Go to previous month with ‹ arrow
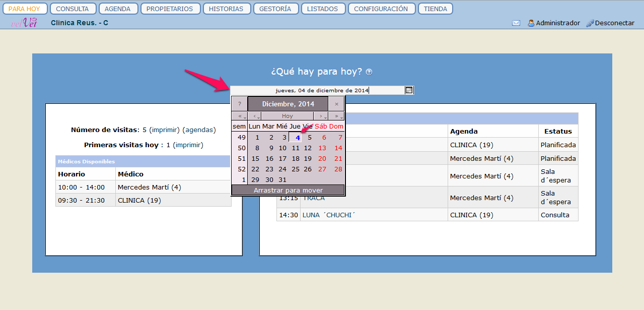The width and height of the screenshot is (644, 310). tap(255, 116)
